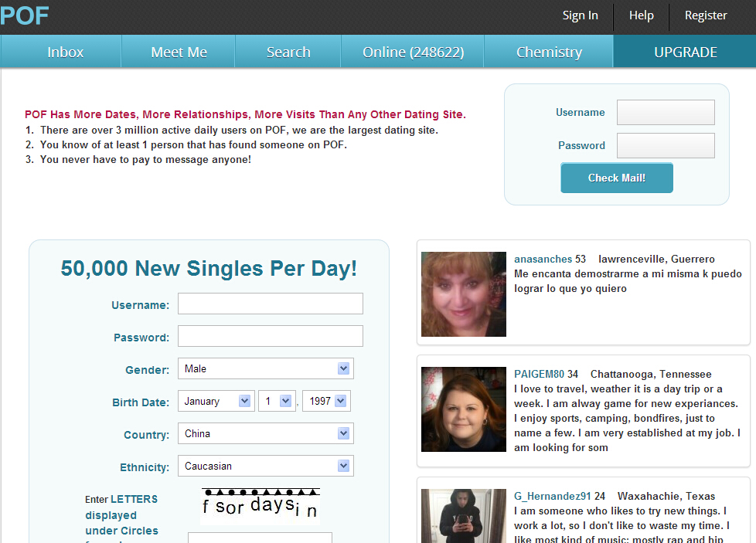
Task: Click the 'Birth Date:' label
Action: (141, 402)
